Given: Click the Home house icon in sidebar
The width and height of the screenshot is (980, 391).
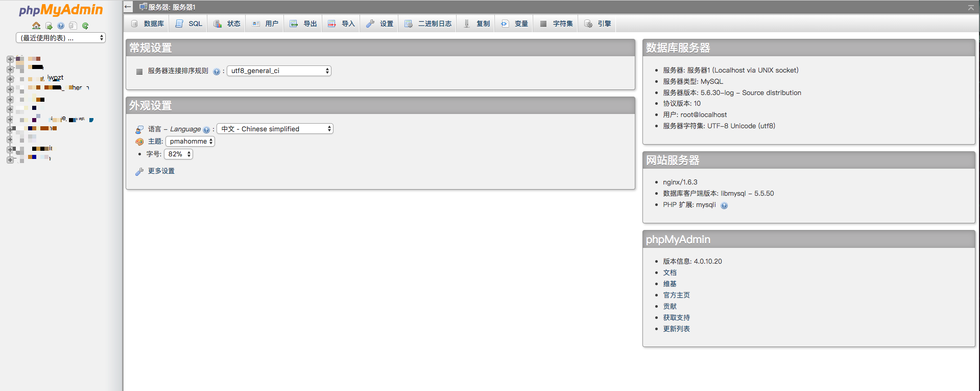Looking at the screenshot, I should (36, 26).
